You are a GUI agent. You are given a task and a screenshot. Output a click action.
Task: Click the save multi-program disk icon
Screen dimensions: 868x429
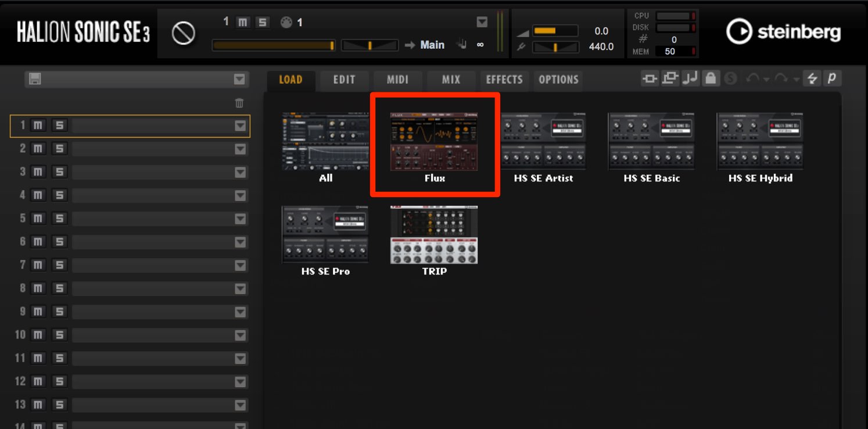[35, 80]
